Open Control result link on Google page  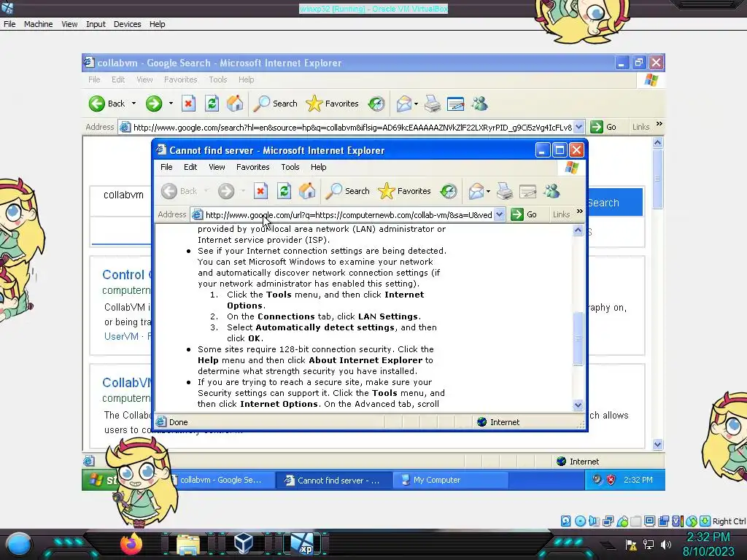(127, 275)
